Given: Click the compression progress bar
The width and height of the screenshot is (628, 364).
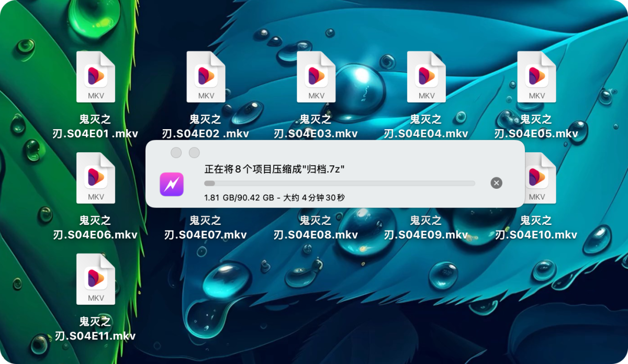Looking at the screenshot, I should 340,184.
